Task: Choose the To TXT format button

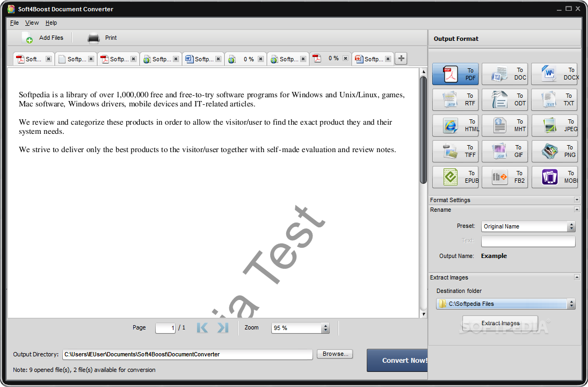Action: (554, 99)
